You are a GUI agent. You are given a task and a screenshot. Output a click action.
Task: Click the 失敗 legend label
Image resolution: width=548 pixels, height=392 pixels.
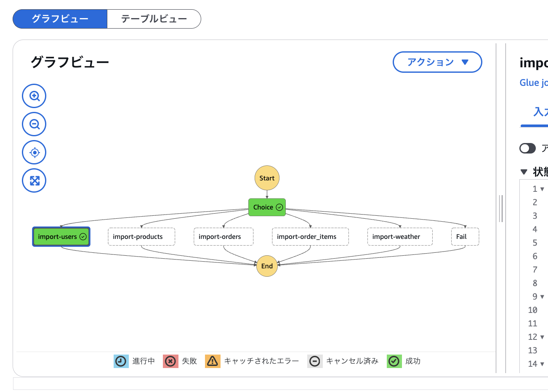point(189,361)
